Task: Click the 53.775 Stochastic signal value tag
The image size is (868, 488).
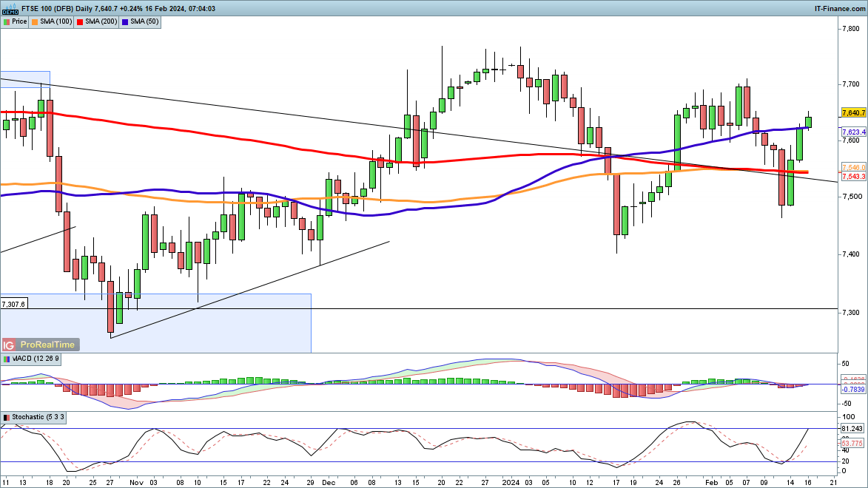Action: (852, 444)
